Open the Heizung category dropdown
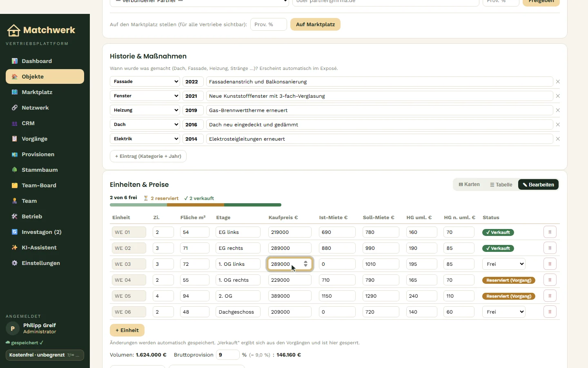The height and width of the screenshot is (368, 588). point(145,110)
